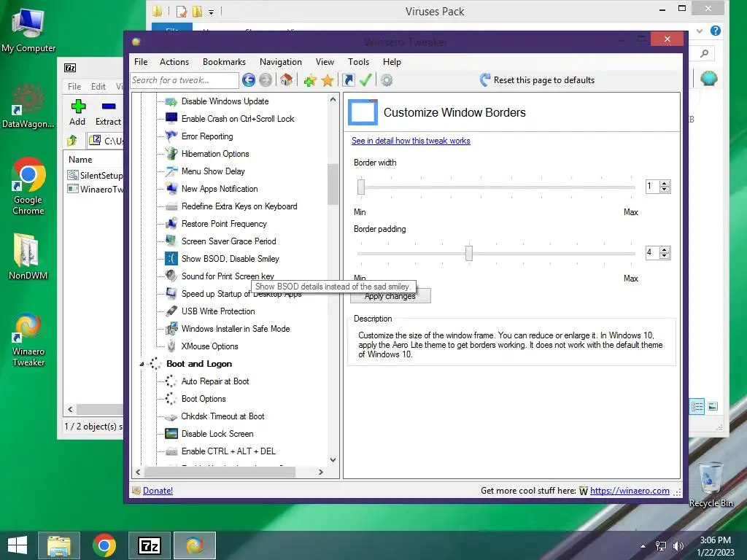Open the File menu in Winaero Tweaker

click(141, 62)
